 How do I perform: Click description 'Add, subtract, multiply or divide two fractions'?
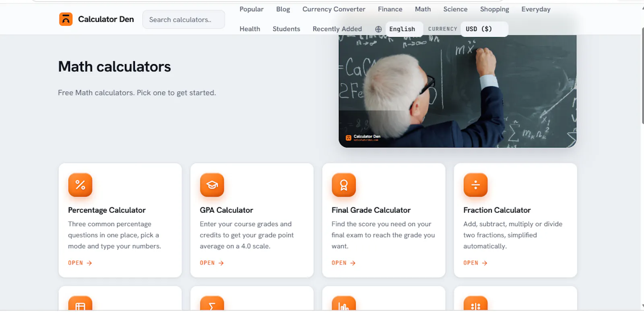[513, 235]
